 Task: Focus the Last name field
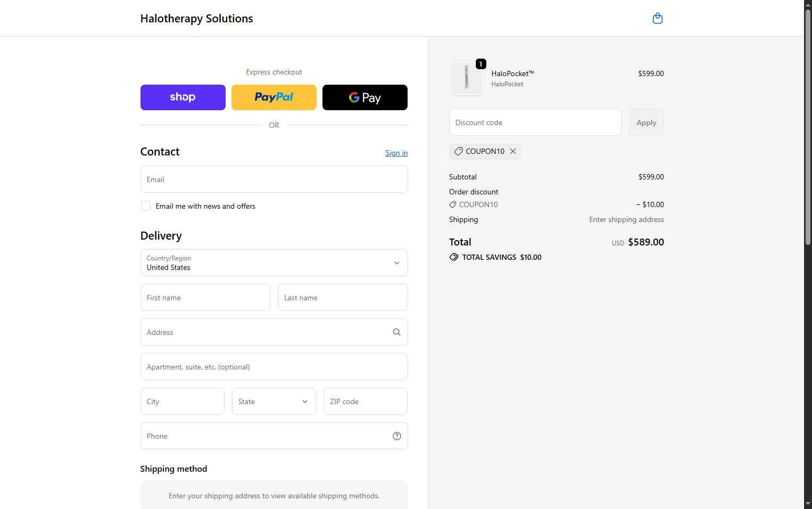pos(343,297)
